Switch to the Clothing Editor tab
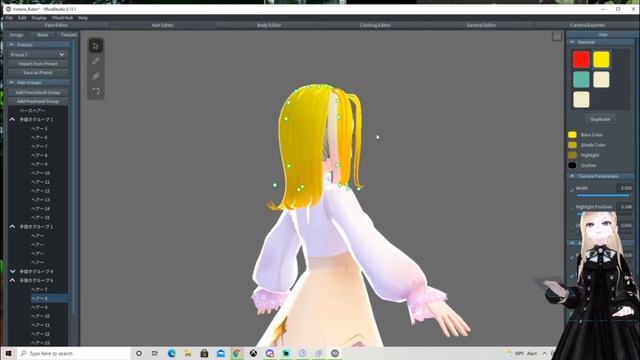Screen dimensions: 640x360 tap(375, 25)
